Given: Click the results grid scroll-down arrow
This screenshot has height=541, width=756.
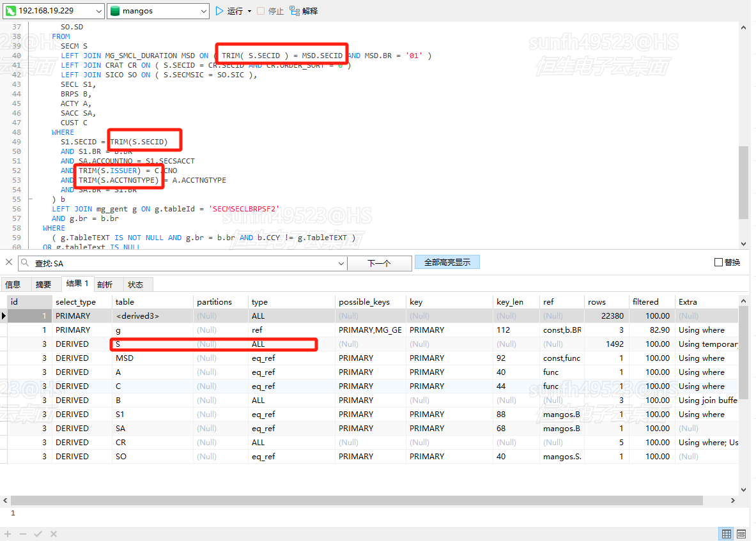Looking at the screenshot, I should point(743,490).
